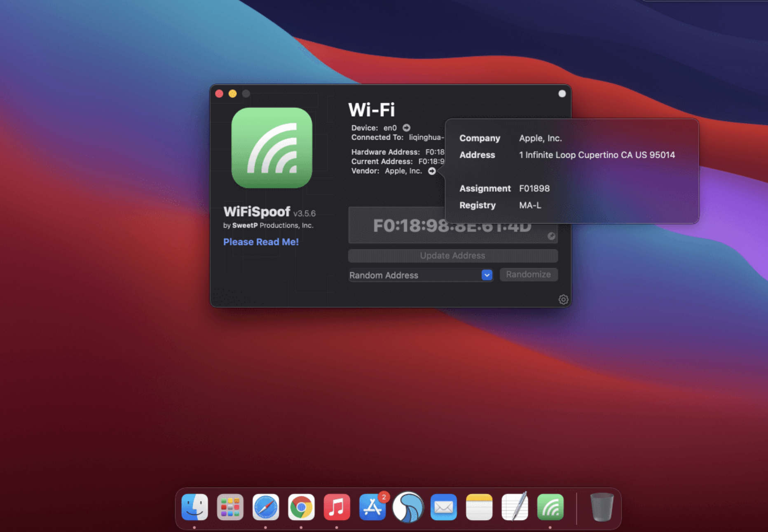Open Google Chrome from the Dock
The image size is (768, 532).
point(301,507)
